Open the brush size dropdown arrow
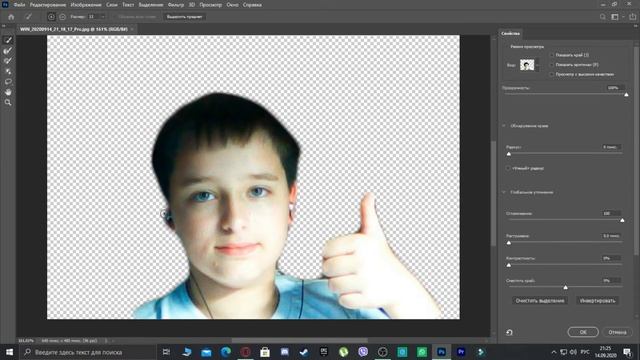 [103, 17]
